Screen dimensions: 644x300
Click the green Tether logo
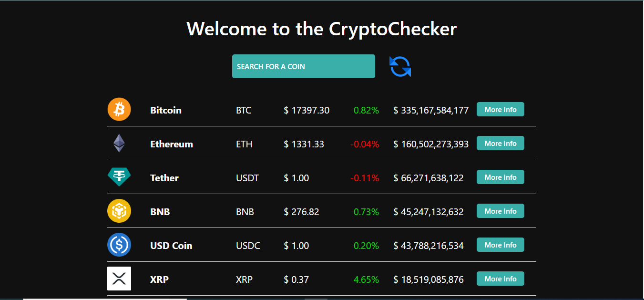click(x=119, y=177)
